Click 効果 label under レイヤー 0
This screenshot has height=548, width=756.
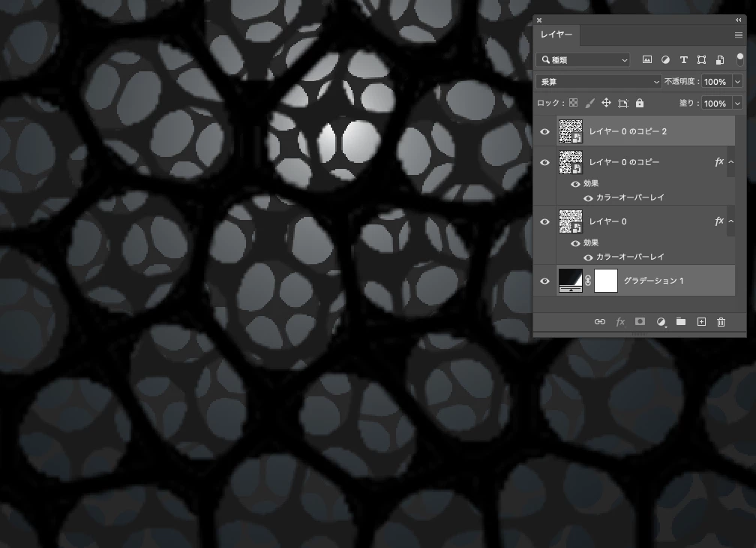pyautogui.click(x=591, y=243)
